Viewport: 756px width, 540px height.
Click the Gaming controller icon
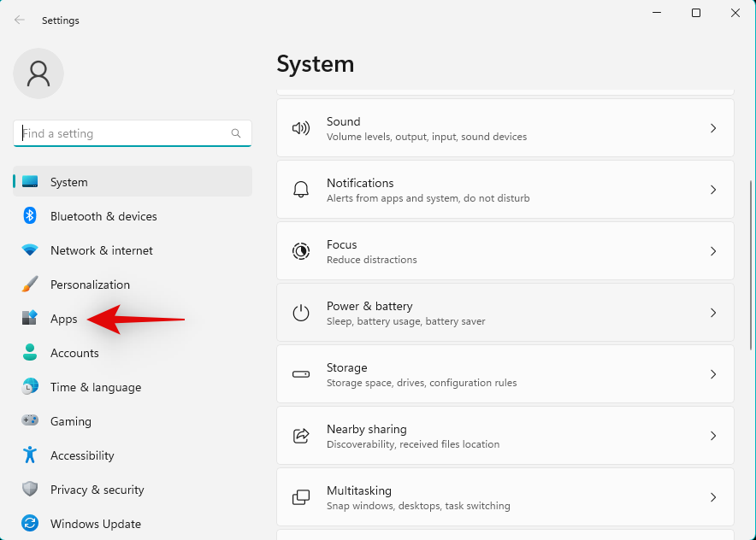tap(30, 421)
